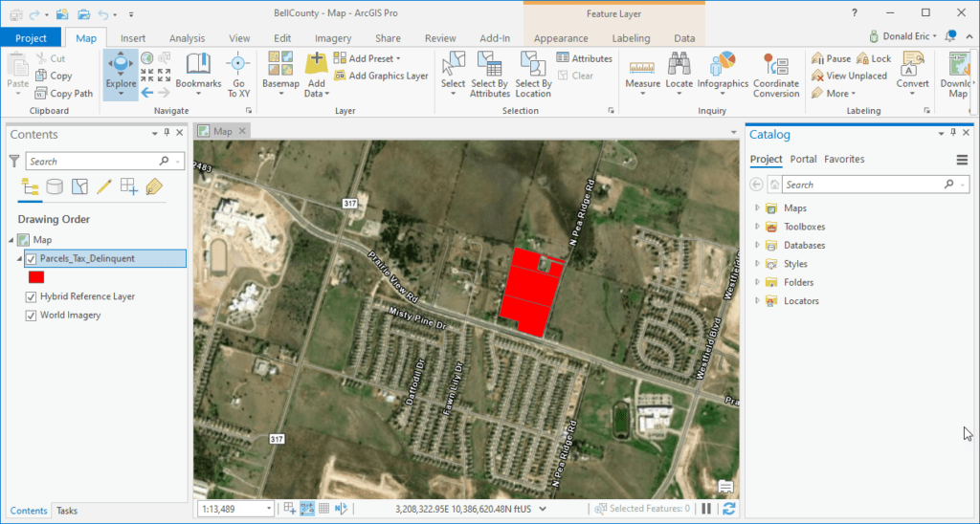Switch to the Insert ribbon tab
This screenshot has height=524, width=980.
(133, 38)
